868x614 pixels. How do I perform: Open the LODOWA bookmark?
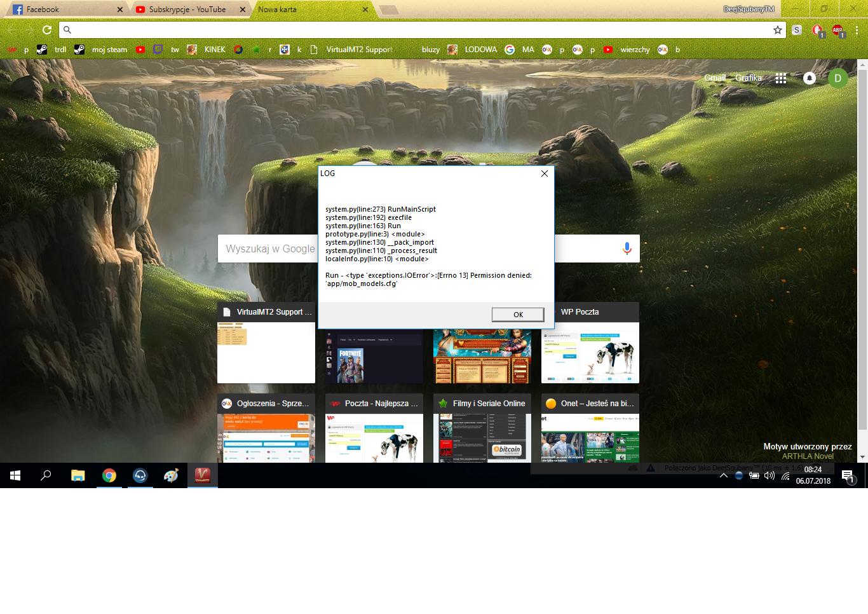tap(472, 50)
